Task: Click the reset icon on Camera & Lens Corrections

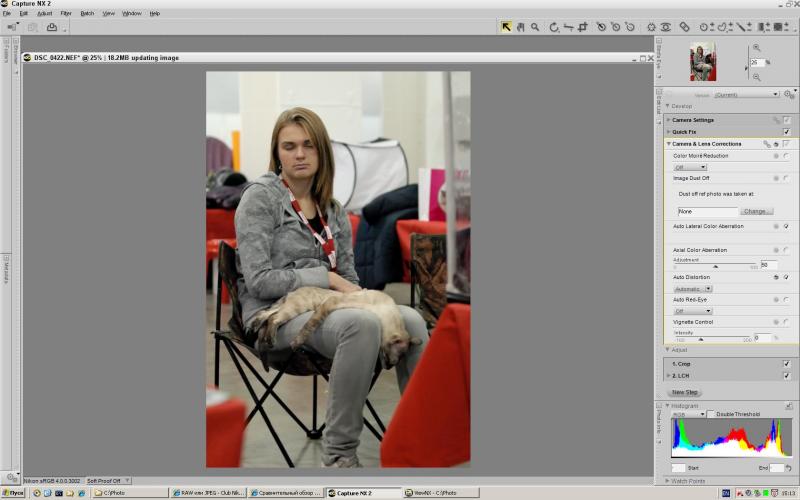Action: [776, 144]
